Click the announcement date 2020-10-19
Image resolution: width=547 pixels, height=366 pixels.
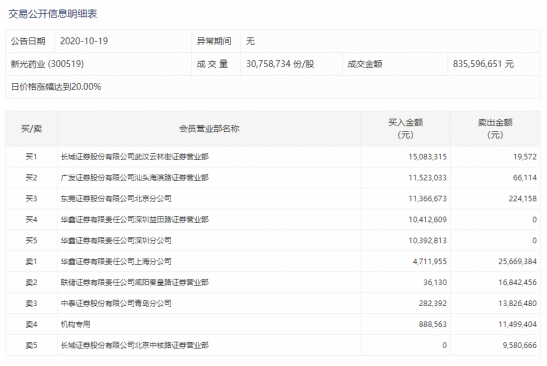84,41
